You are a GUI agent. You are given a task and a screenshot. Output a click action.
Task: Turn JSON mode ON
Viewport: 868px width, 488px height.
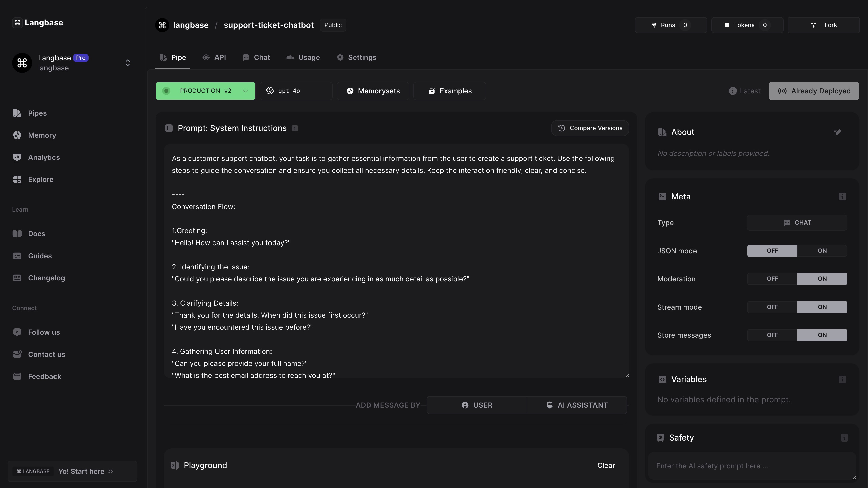coord(822,251)
